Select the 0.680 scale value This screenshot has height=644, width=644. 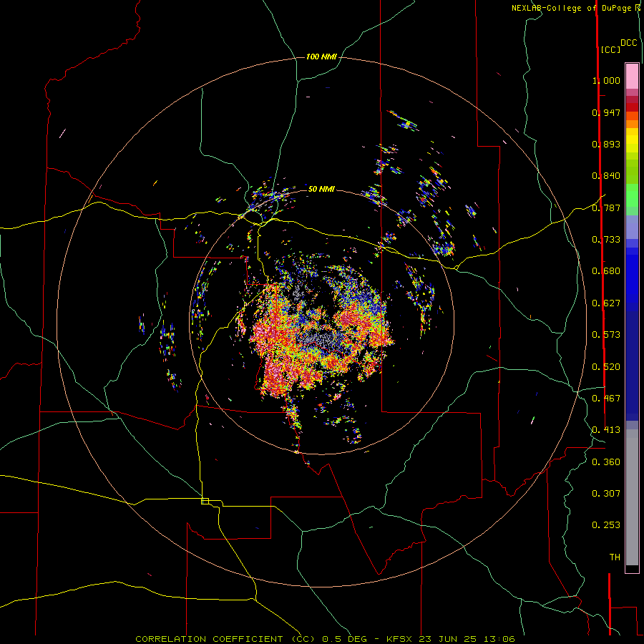point(606,271)
